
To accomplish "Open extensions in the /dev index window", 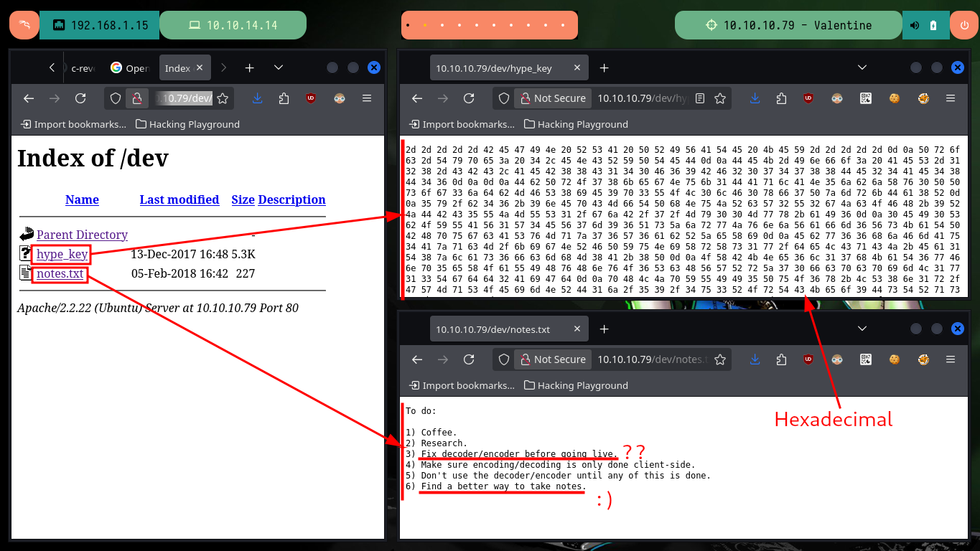I will point(284,98).
